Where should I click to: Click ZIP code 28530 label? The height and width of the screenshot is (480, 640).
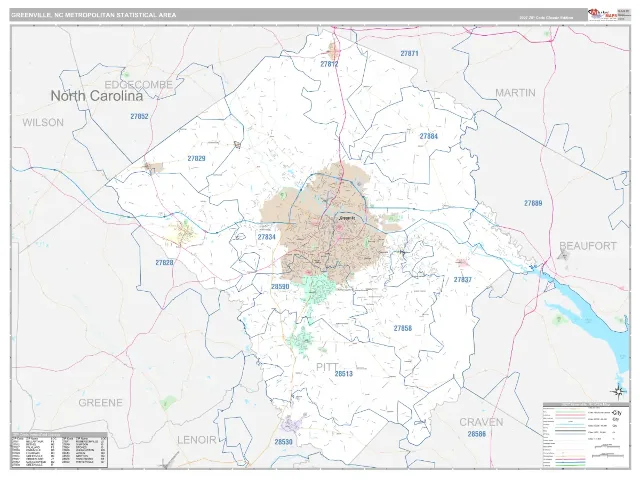[x=283, y=442]
